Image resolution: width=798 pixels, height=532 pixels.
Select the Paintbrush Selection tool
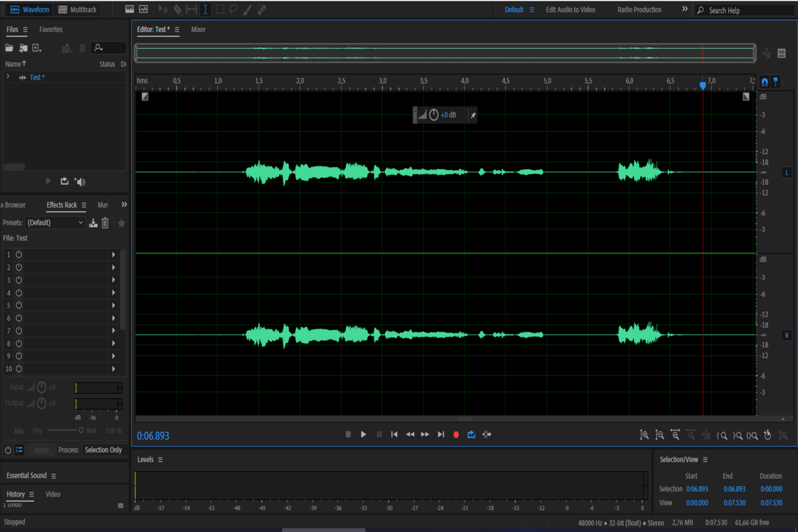click(x=247, y=10)
